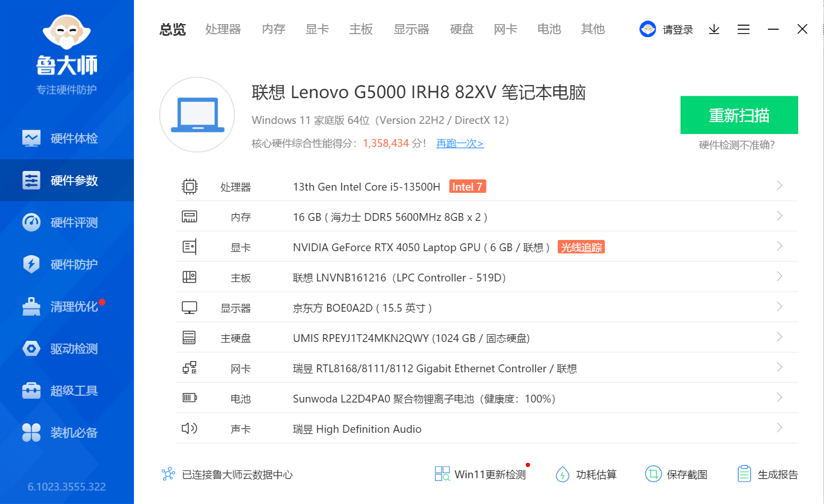Open the 装机必备 clover icon
The width and height of the screenshot is (824, 504).
31,432
